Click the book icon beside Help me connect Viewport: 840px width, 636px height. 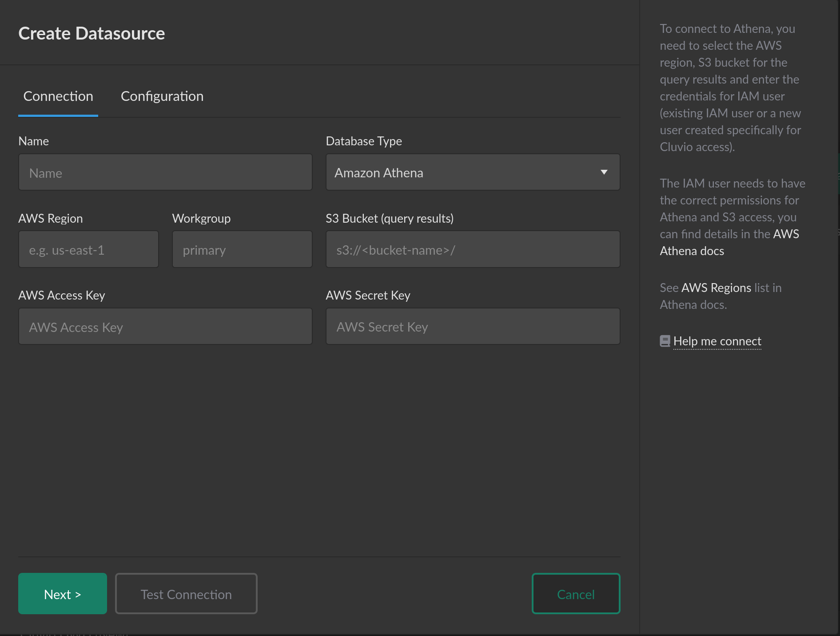[x=665, y=341]
